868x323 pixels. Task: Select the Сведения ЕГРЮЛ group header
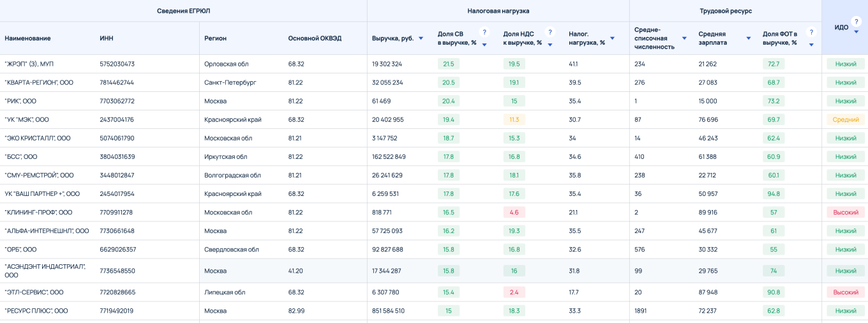pos(184,11)
